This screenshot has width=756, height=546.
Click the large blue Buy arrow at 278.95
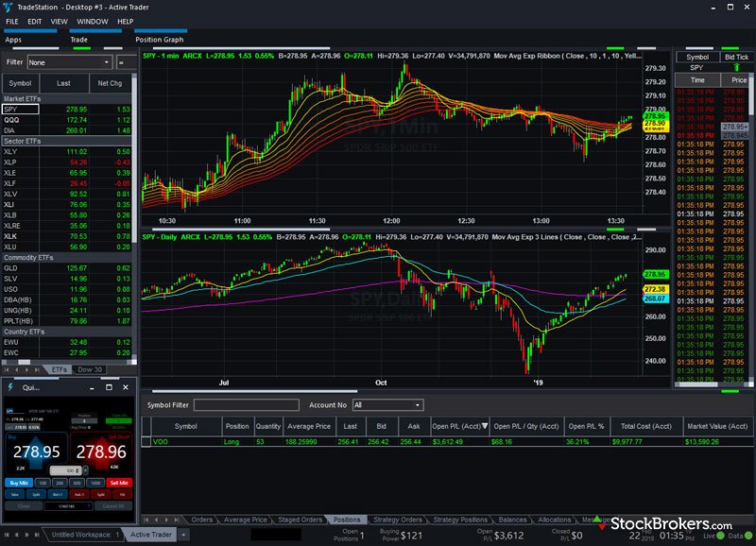point(37,452)
